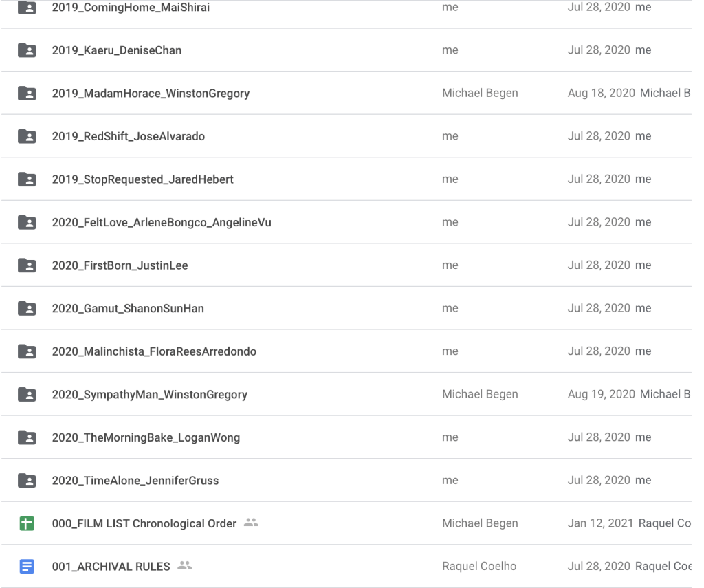The image size is (704, 588).
Task: Open the 001_ARCHIVAL RULES document name
Action: (x=111, y=567)
